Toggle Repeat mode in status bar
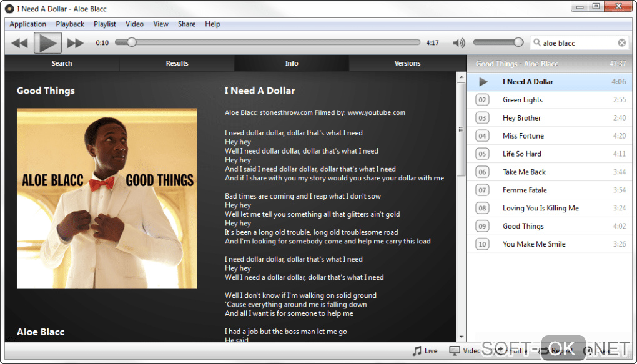637x364 pixels. point(557,351)
